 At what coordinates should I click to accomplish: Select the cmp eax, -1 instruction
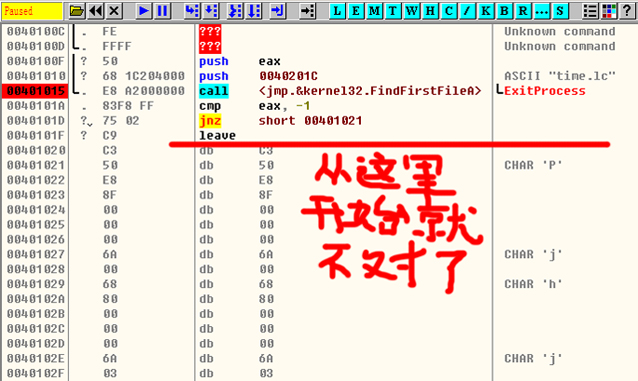tap(254, 106)
